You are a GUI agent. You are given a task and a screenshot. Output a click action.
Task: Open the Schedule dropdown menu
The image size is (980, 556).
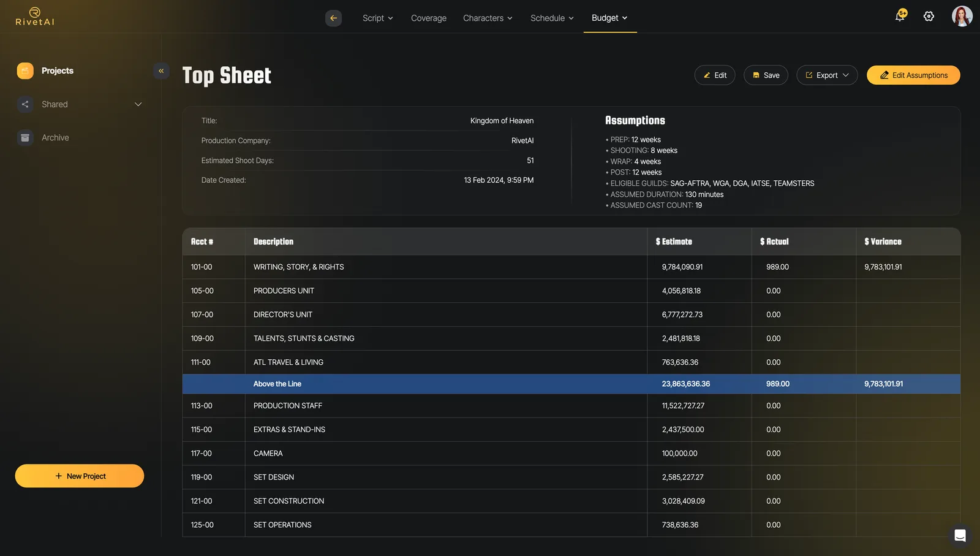coord(552,18)
